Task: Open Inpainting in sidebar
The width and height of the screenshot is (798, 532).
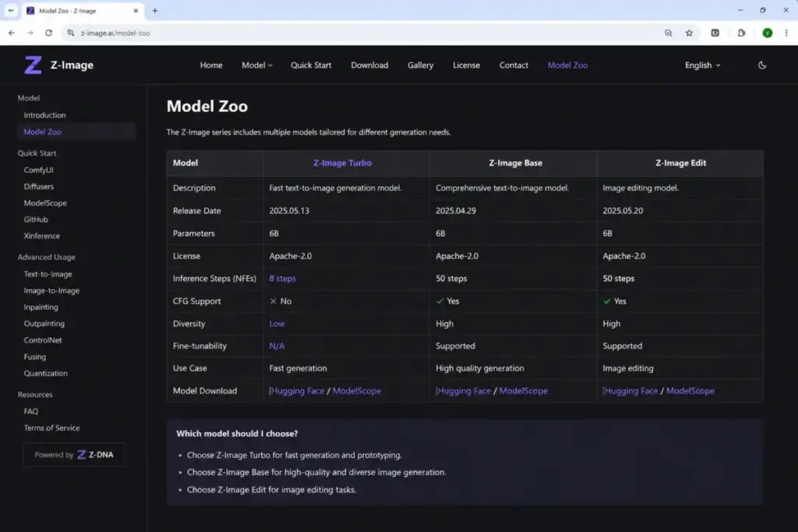Action: (41, 307)
